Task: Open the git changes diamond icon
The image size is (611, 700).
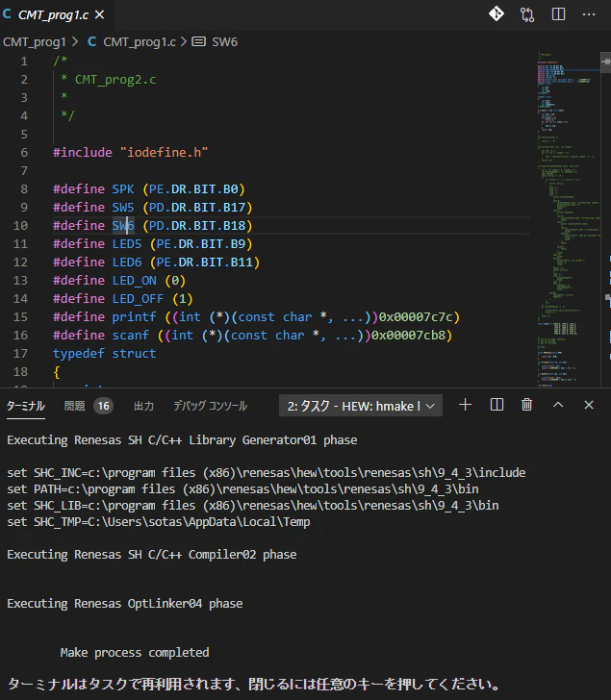Action: (x=496, y=14)
